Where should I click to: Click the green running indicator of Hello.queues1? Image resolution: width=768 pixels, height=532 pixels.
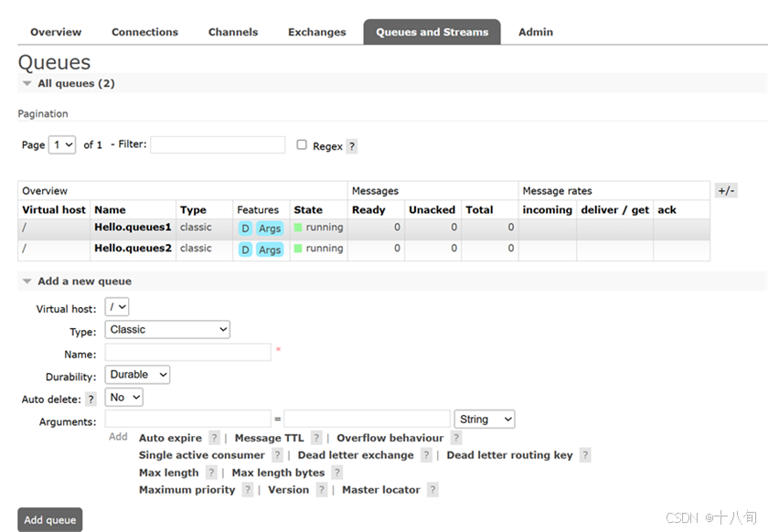click(298, 228)
